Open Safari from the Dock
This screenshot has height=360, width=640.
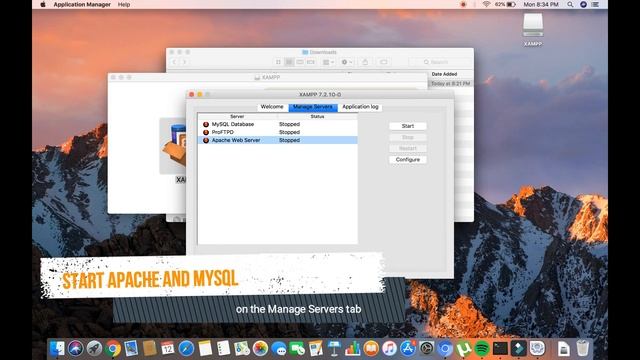(x=186, y=349)
